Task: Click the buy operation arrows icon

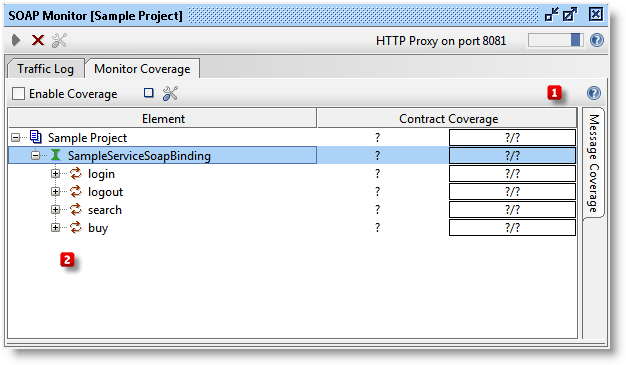Action: (x=75, y=227)
